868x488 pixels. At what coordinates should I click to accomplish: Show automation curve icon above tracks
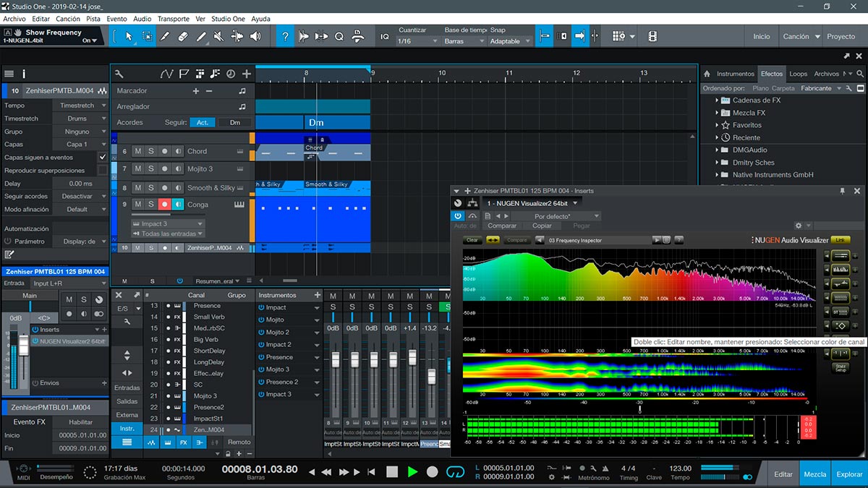[166, 74]
